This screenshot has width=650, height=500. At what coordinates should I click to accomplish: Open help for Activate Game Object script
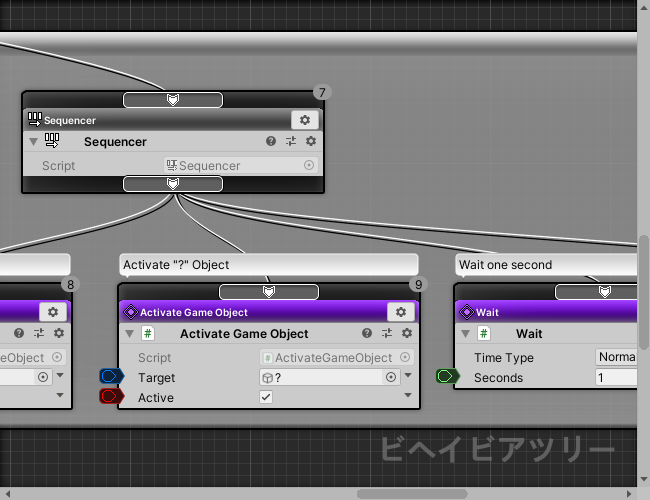[x=367, y=334]
